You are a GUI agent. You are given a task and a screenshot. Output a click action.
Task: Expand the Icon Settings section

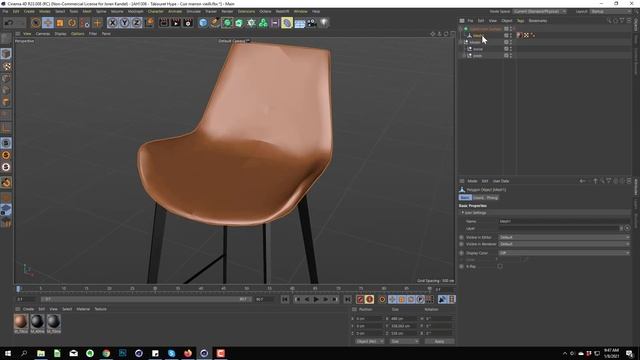point(474,213)
